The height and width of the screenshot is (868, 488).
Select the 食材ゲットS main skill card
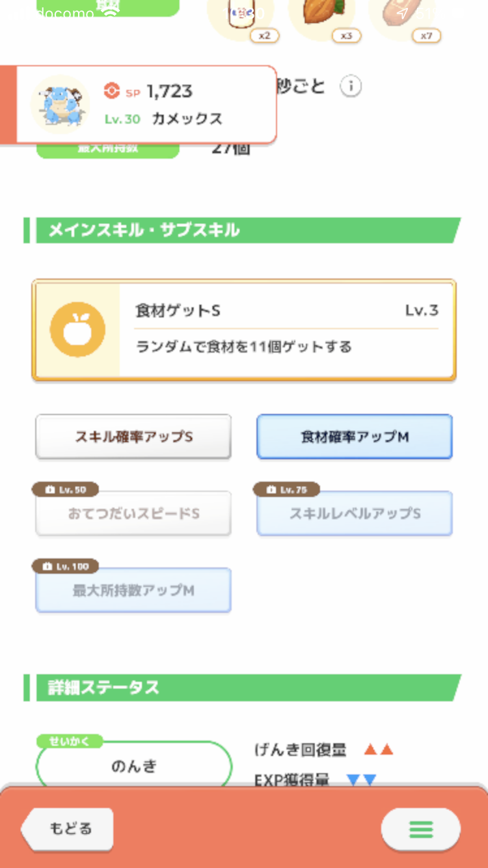(x=244, y=330)
